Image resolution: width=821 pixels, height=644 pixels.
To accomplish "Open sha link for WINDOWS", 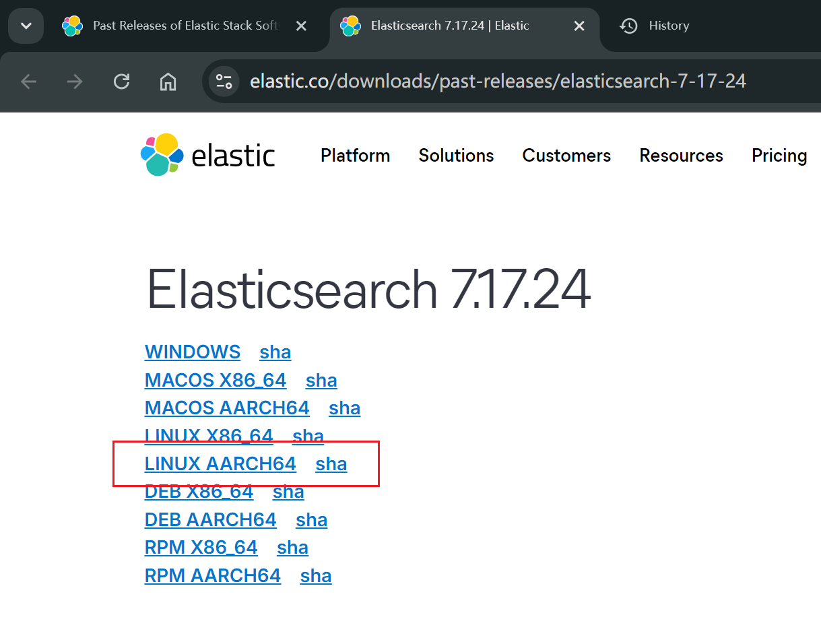I will point(275,352).
